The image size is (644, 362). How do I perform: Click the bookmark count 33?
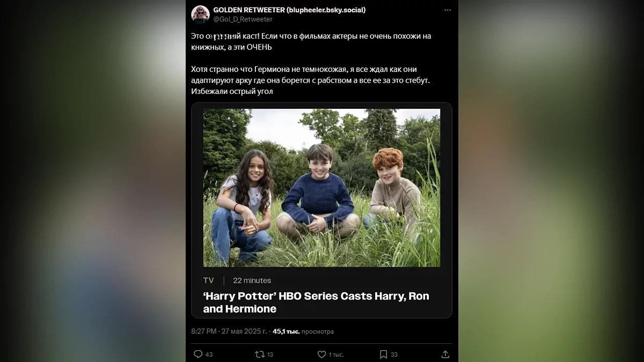click(394, 354)
